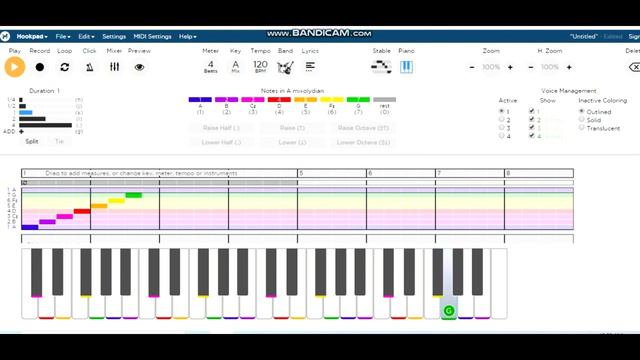Open the Meter 4 Beats setting
Viewport: 640px width, 360px height.
[x=211, y=67]
